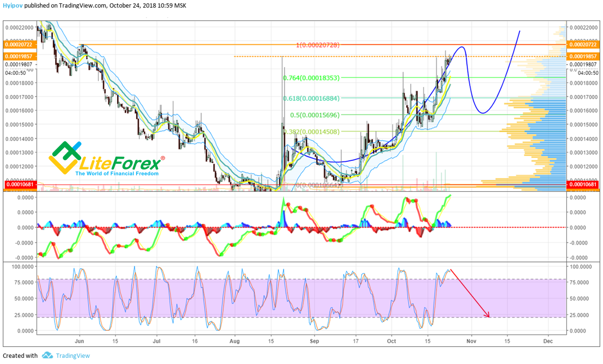Select Fibonacci label 0.382(0.00014508)
Image resolution: width=603 pixels, height=364 pixels.
point(311,132)
